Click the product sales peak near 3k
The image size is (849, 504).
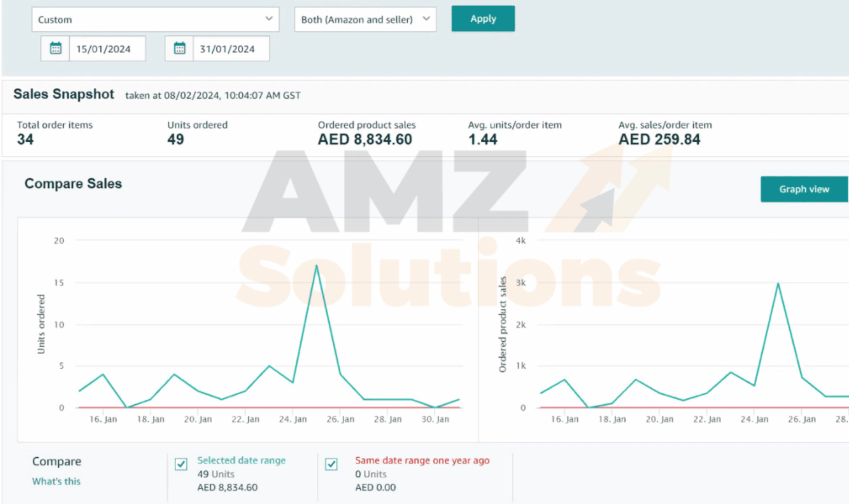[x=778, y=284]
